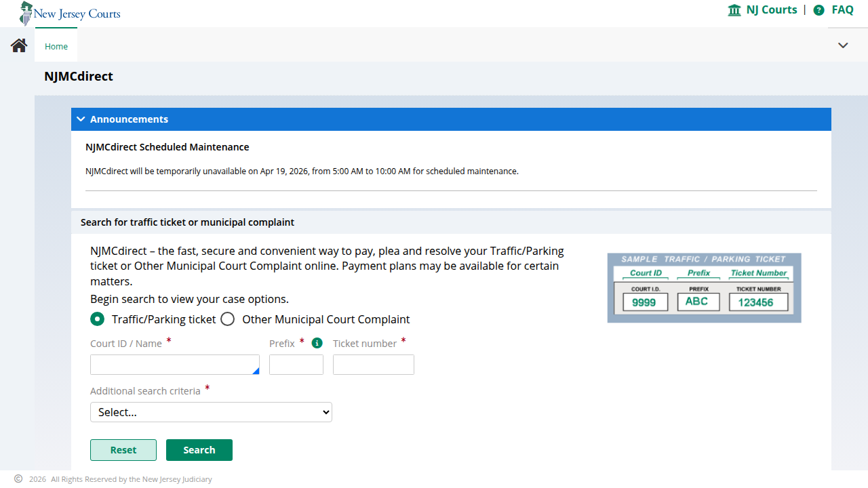This screenshot has height=488, width=868.
Task: Select the Traffic/Parking ticket option
Action: pyautogui.click(x=97, y=319)
